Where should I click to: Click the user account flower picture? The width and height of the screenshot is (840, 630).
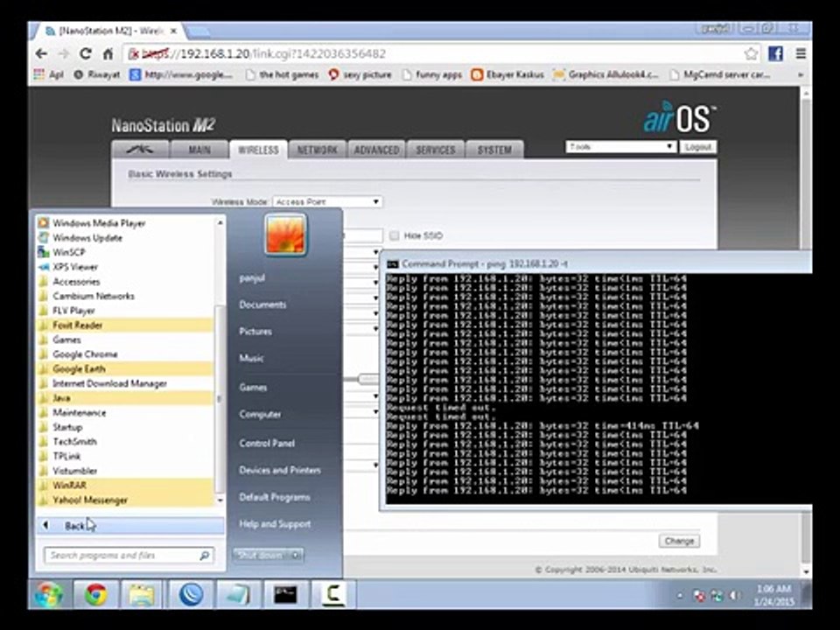[285, 234]
